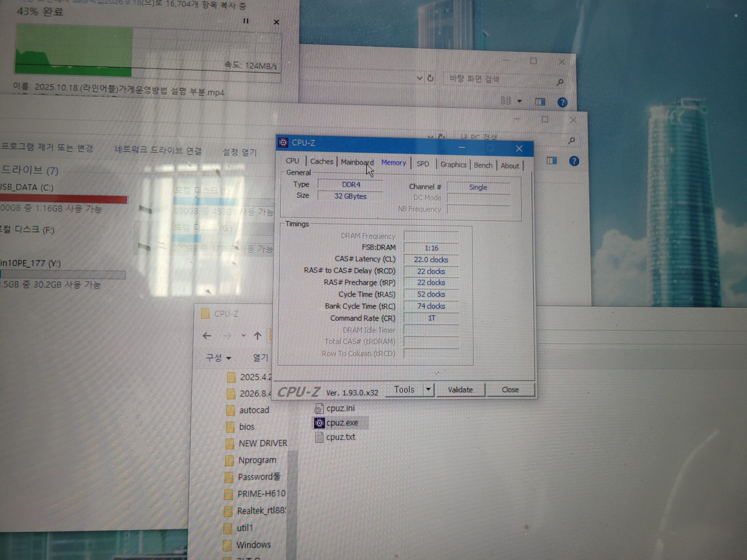
Task: Open address history dropdown in desktop Explorer
Action: click(420, 78)
